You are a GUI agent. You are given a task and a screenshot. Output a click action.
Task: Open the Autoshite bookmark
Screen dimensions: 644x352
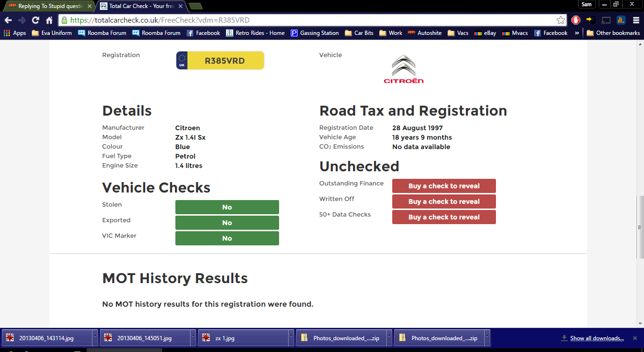425,33
